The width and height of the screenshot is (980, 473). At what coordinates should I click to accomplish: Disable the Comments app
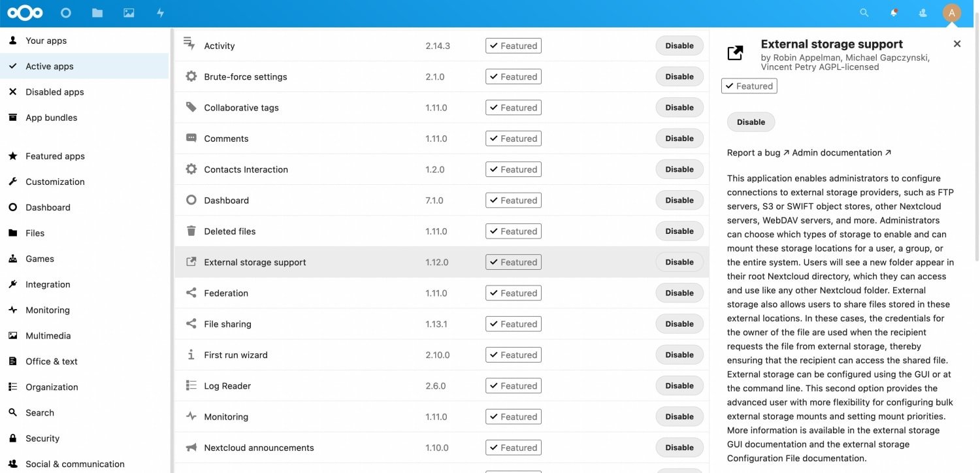679,139
